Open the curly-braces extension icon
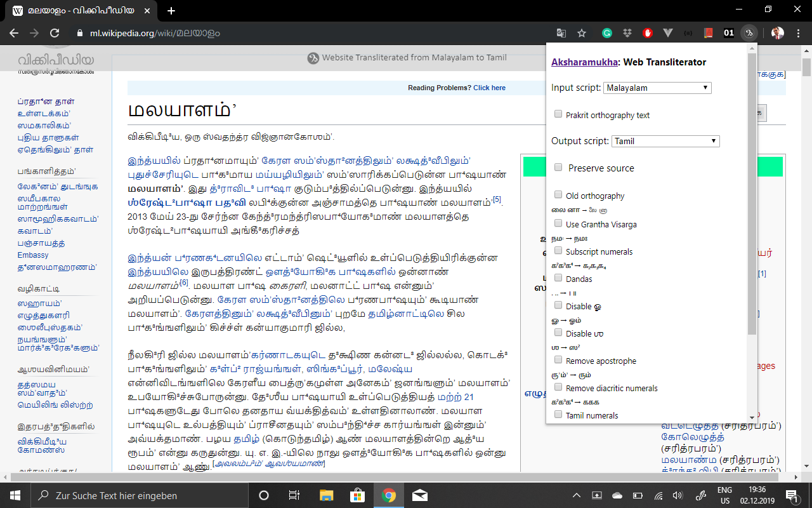This screenshot has height=508, width=812. (x=688, y=33)
